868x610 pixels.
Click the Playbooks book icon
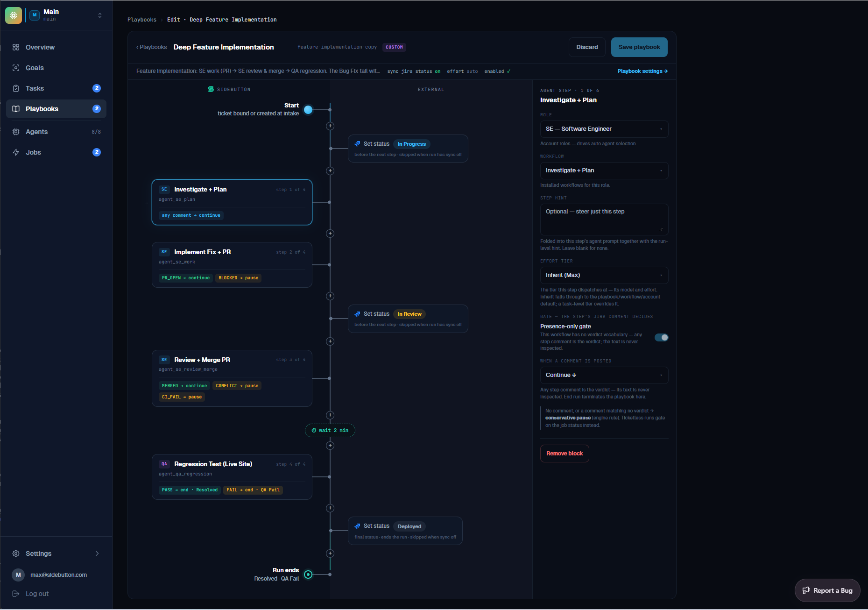click(16, 109)
